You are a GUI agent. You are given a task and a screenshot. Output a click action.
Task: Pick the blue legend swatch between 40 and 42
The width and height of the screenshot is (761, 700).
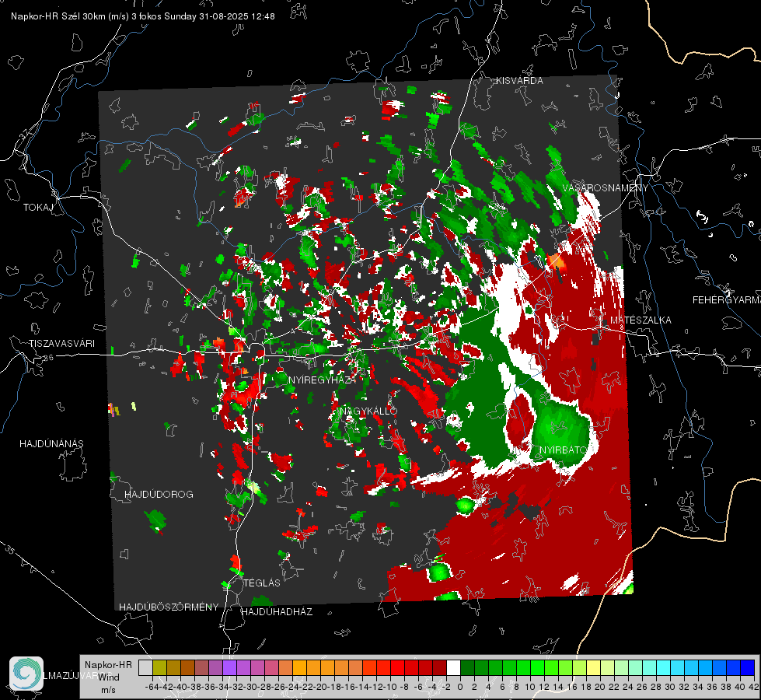tap(748, 668)
